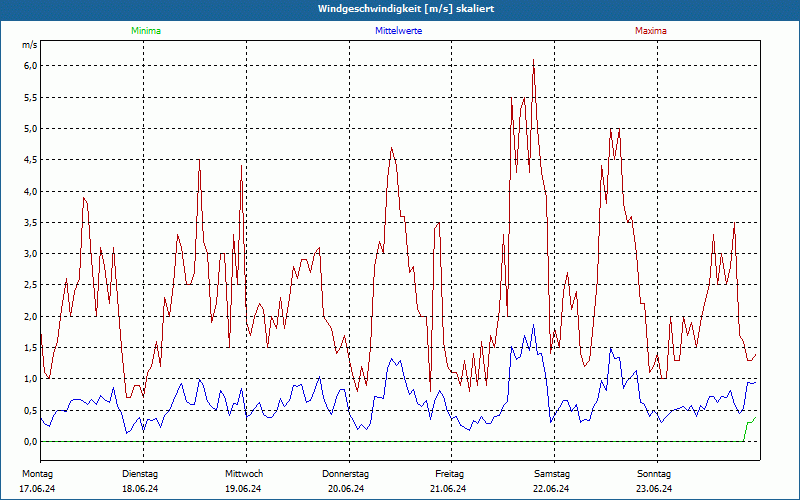Click the 5,5 y-axis value
This screenshot has width=800, height=500.
31,97
